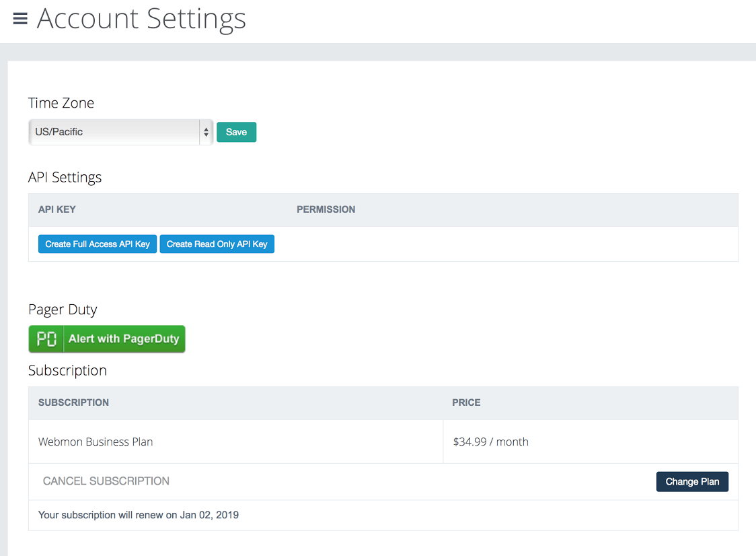Click the PERMISSION column header
The width and height of the screenshot is (756, 556).
point(326,209)
